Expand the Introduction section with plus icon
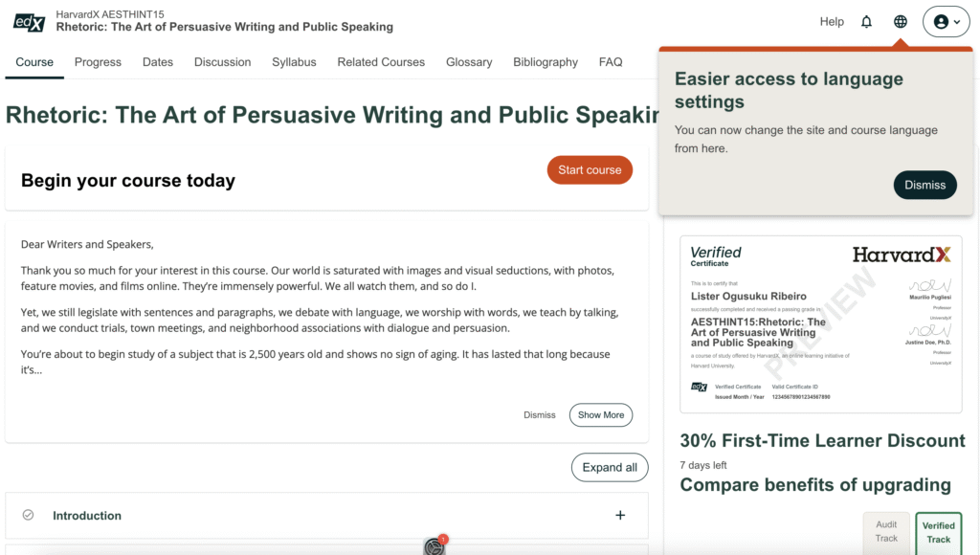The height and width of the screenshot is (555, 980). (x=620, y=515)
